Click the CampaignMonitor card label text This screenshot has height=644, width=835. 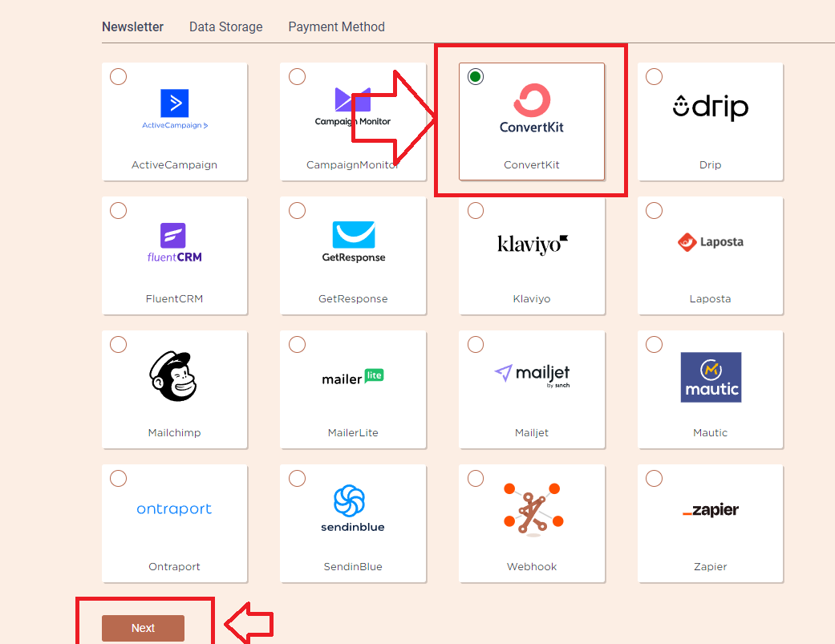(353, 165)
